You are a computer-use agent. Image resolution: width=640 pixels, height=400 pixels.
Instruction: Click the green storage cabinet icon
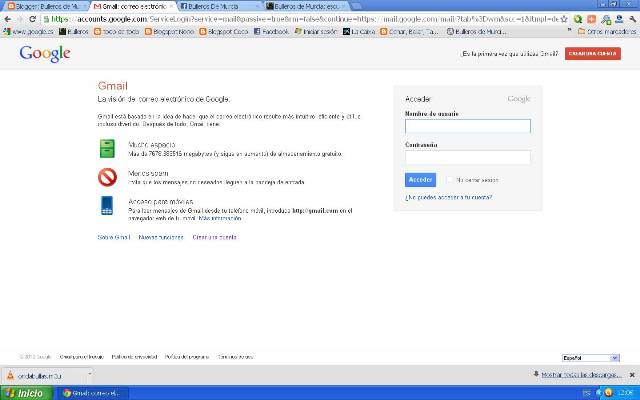click(x=107, y=149)
